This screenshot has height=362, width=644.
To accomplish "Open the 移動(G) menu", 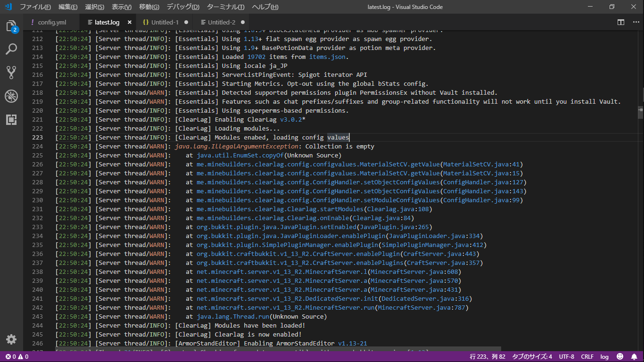I will [x=149, y=7].
